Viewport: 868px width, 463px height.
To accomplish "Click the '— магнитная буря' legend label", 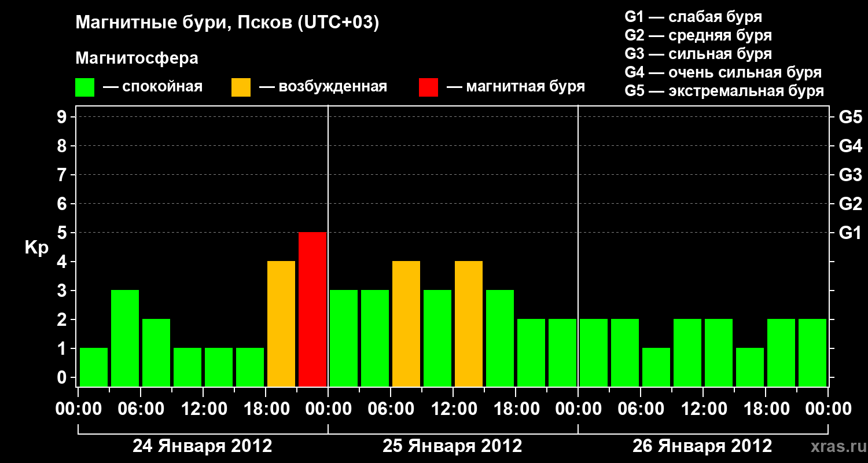I will click(516, 87).
